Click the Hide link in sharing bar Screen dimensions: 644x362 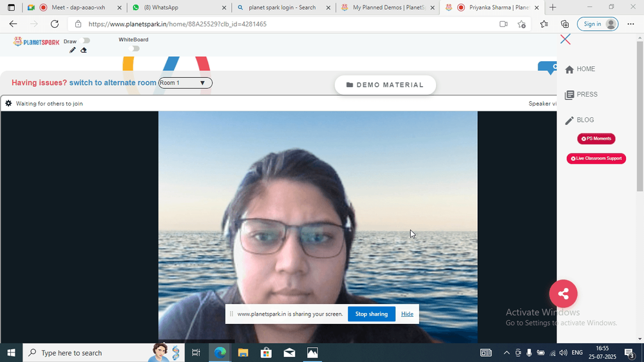click(x=407, y=314)
